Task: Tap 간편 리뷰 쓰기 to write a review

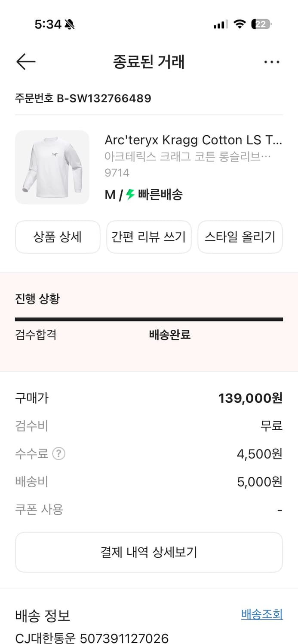Action: 148,237
